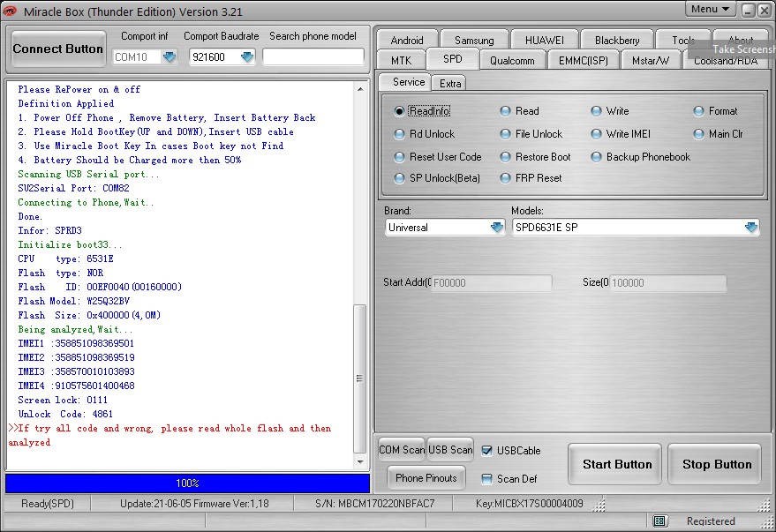Switch to the EMMC(ISP) tab
The width and height of the screenshot is (776, 532).
(x=583, y=60)
